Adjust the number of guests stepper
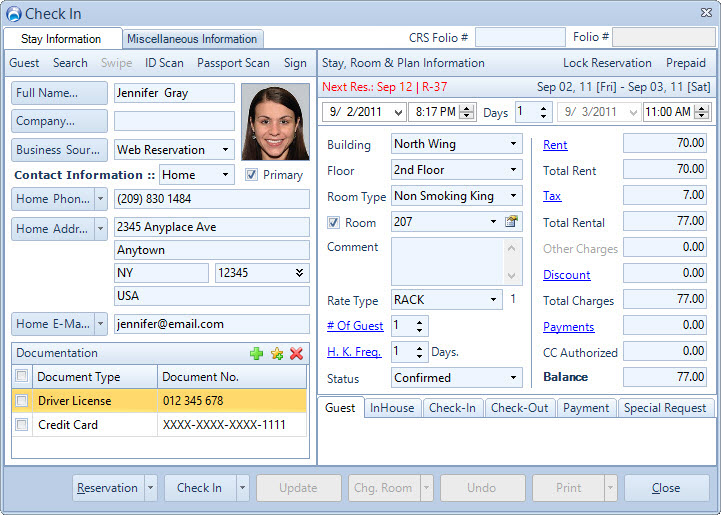The height and width of the screenshot is (515, 721). pyautogui.click(x=419, y=326)
